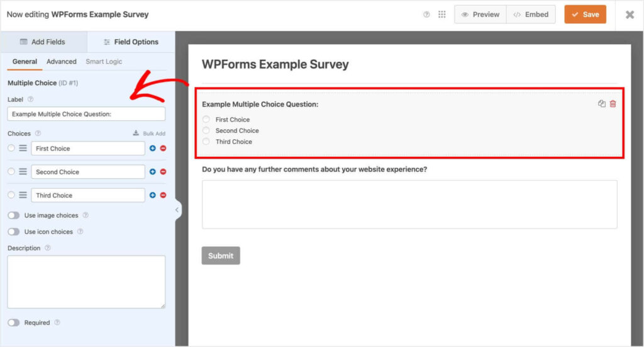Open help tooltip next to Choices
This screenshot has width=644, height=347.
click(x=38, y=134)
